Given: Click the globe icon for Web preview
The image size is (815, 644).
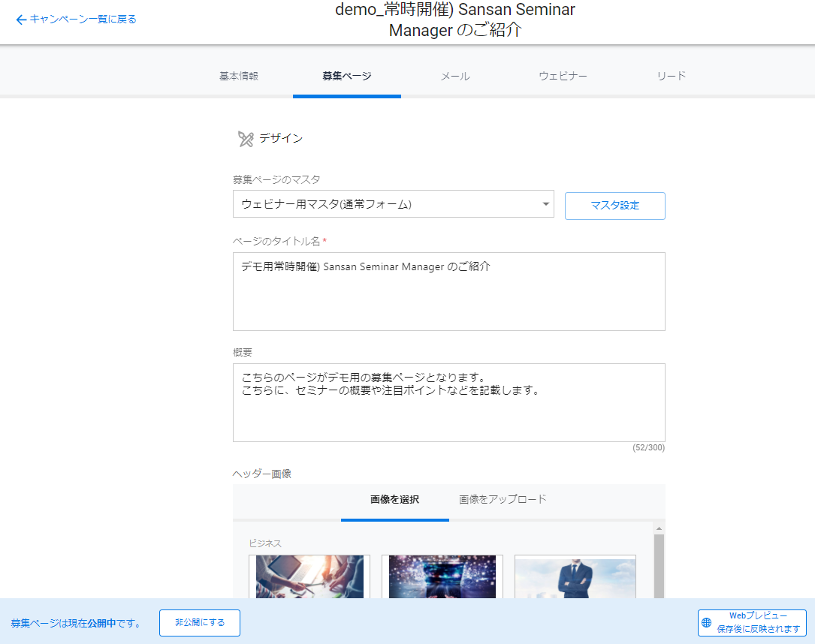Looking at the screenshot, I should (706, 622).
